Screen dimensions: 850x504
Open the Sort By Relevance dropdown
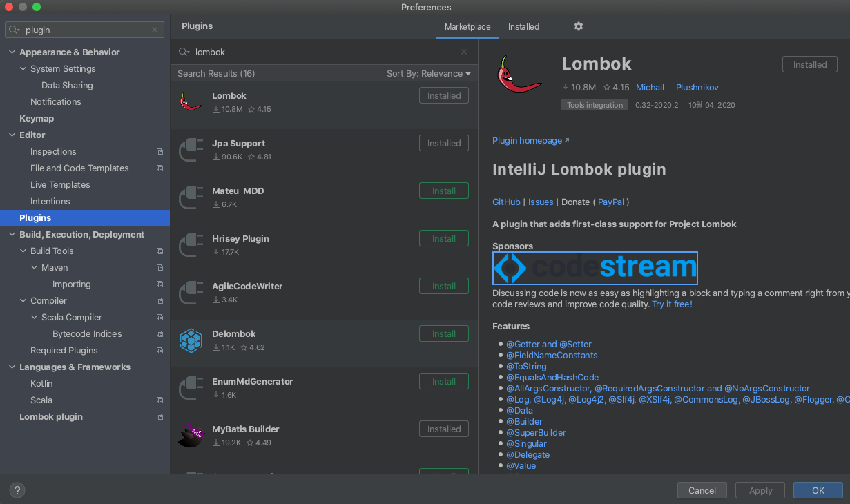point(428,73)
